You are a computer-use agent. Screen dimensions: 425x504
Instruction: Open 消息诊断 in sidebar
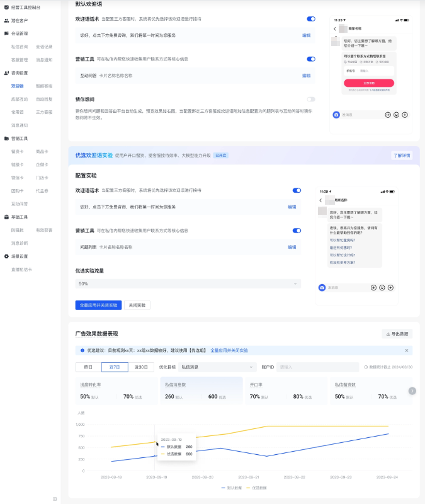[20, 243]
